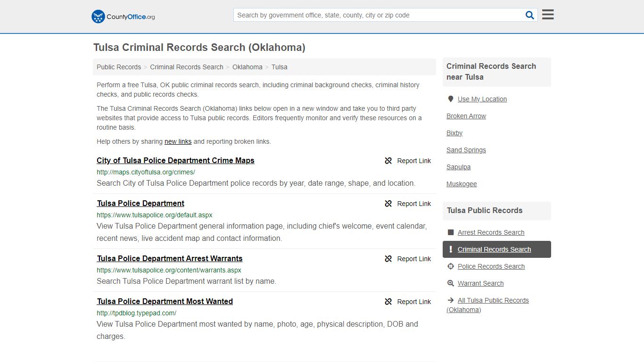The image size is (644, 362).
Task: Click the broken link icon for Tulsa Police Department
Action: 388,204
